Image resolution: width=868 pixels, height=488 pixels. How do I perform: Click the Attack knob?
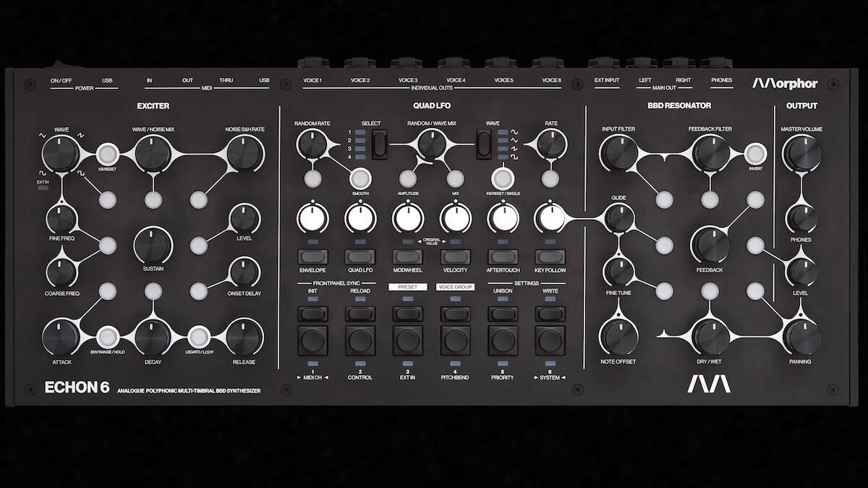[x=60, y=338]
